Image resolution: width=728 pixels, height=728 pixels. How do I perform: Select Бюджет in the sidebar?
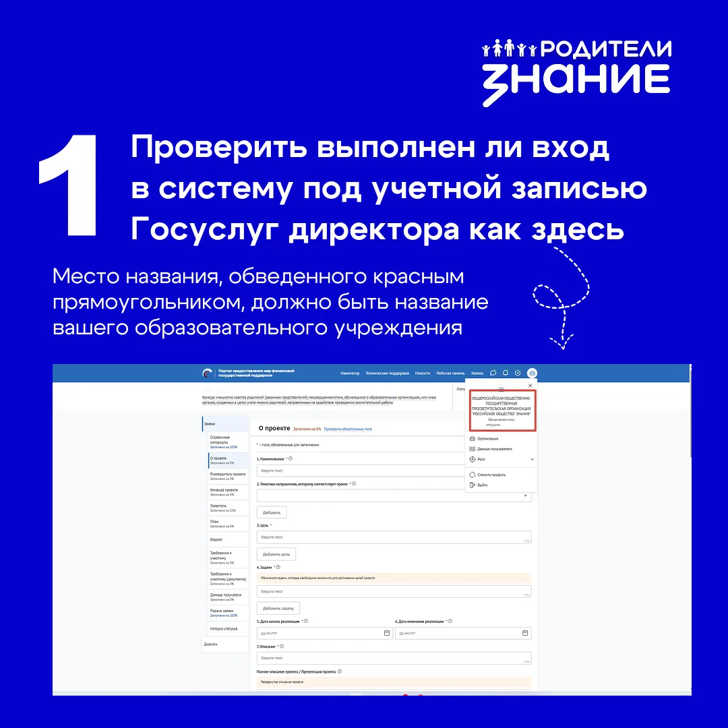pos(228,539)
